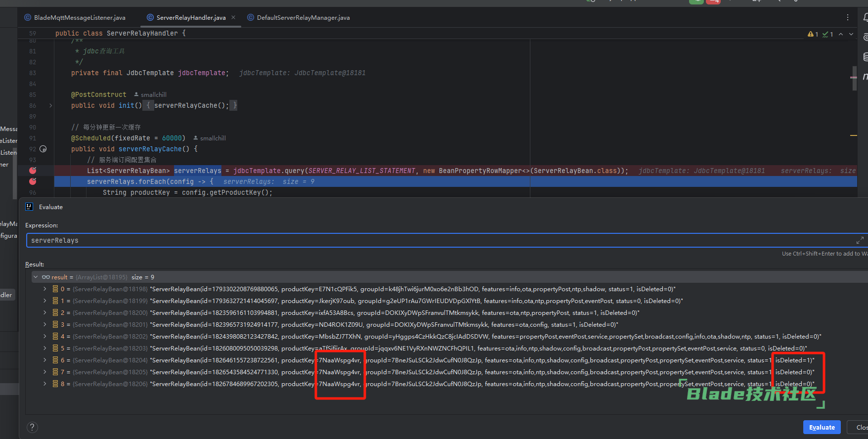Image resolution: width=868 pixels, height=439 pixels.
Task: Select row 1 text ServerRelayBean@18199
Action: [110, 301]
